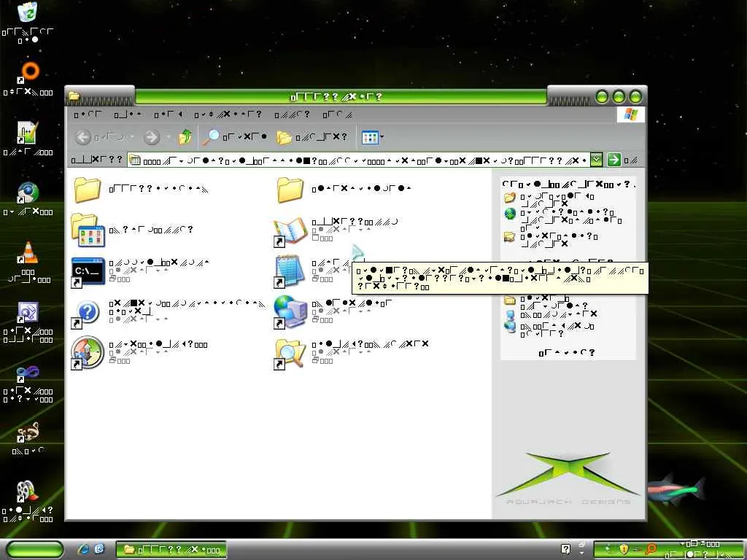Select the Notepad shortcut icon
Image resolution: width=747 pixels, height=560 pixels.
(290, 272)
